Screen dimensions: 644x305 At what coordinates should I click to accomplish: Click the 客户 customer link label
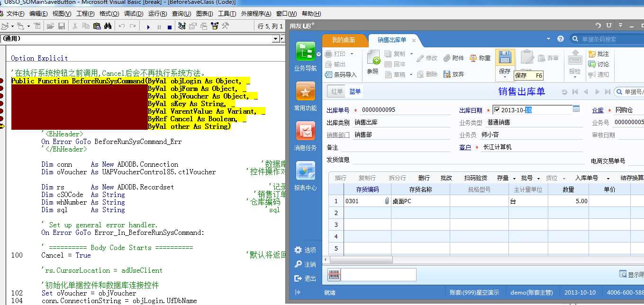[465, 147]
